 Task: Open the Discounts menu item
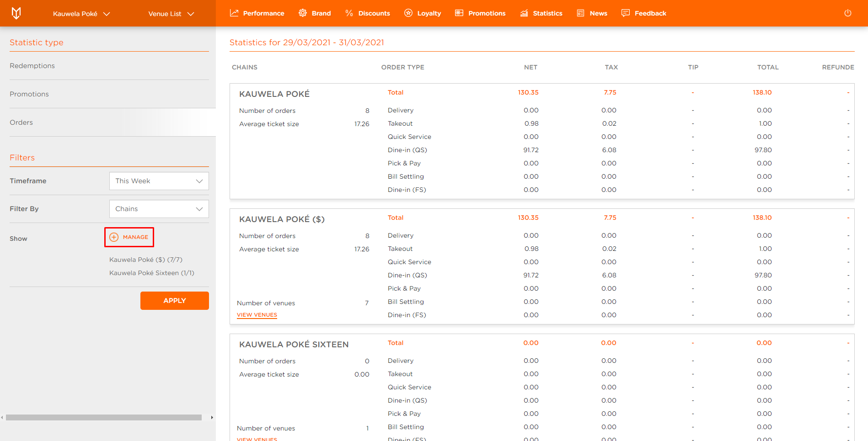[x=368, y=13]
